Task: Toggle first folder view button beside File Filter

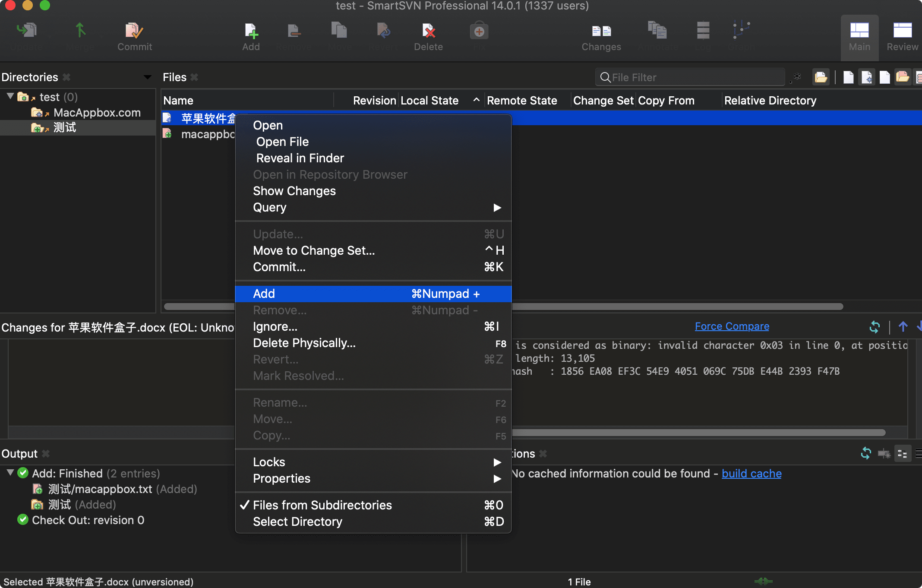Action: click(x=821, y=77)
